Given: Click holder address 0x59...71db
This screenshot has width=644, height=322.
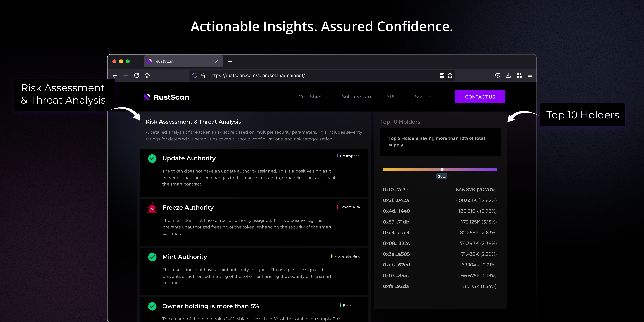Looking at the screenshot, I should point(396,222).
